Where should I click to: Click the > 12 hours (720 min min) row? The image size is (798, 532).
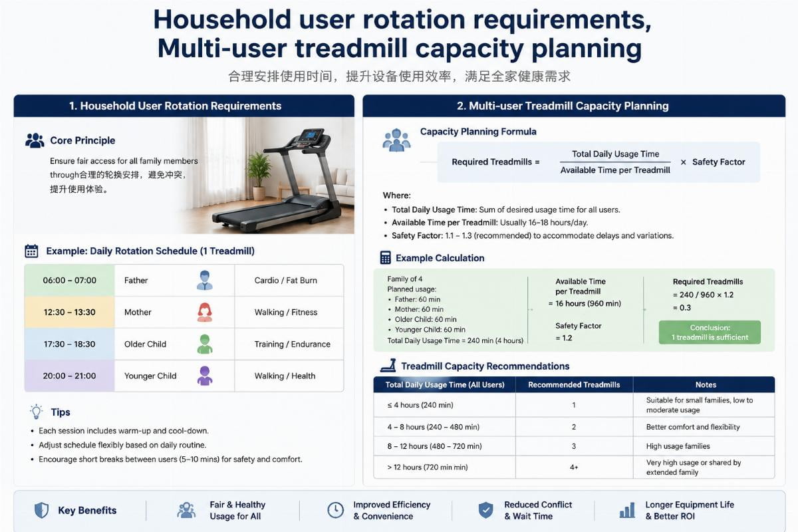click(x=575, y=467)
